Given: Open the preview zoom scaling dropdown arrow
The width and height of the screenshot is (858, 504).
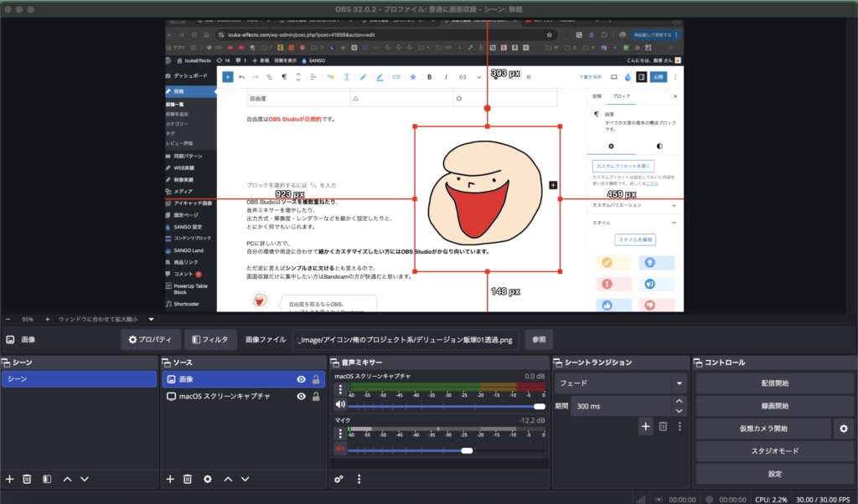Looking at the screenshot, I should (x=151, y=319).
